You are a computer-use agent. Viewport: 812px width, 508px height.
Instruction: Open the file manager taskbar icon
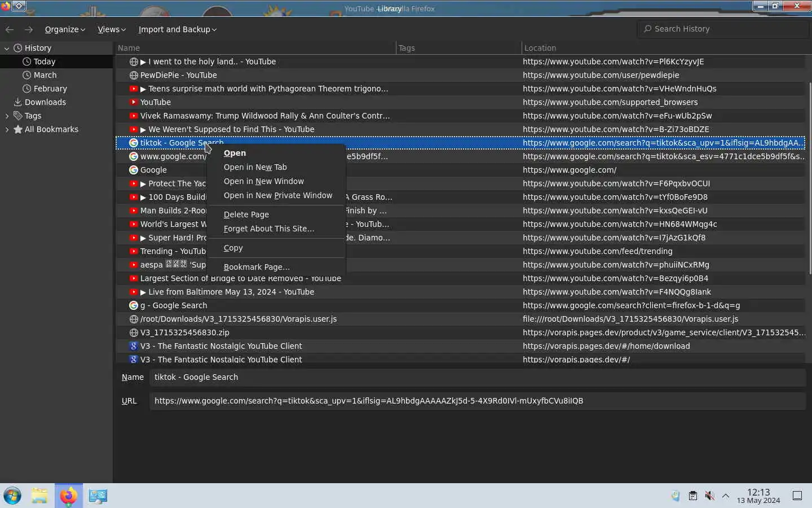tap(39, 496)
